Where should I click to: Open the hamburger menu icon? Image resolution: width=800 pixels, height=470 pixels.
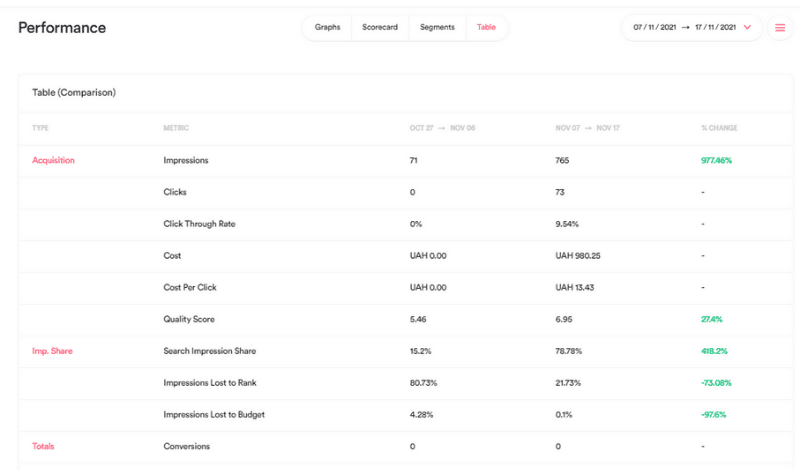pos(780,28)
